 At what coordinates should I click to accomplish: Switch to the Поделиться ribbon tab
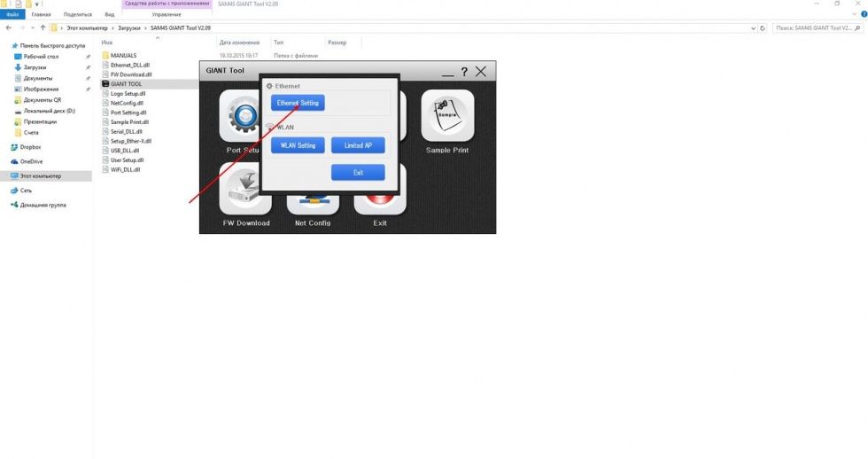coord(78,14)
